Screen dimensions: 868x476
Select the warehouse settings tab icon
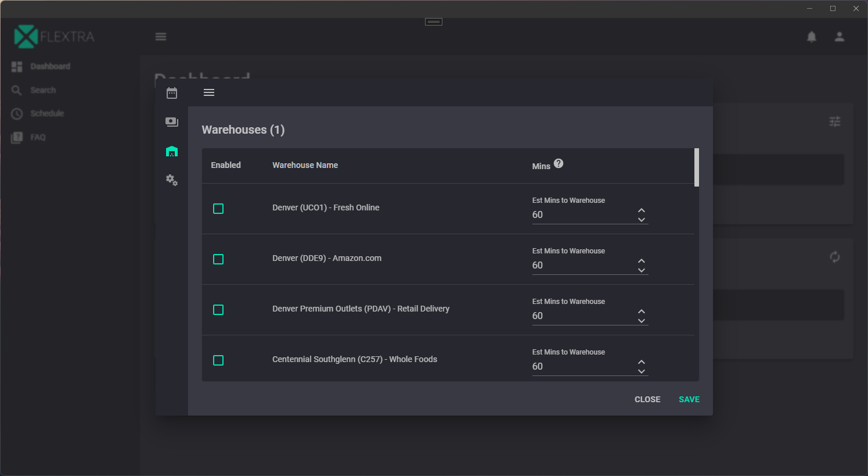[172, 151]
